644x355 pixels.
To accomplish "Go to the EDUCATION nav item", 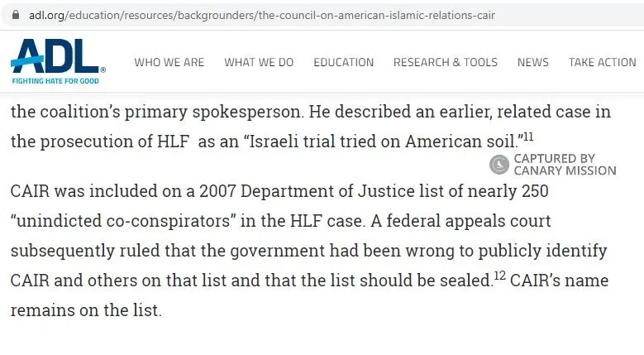I will pos(343,62).
